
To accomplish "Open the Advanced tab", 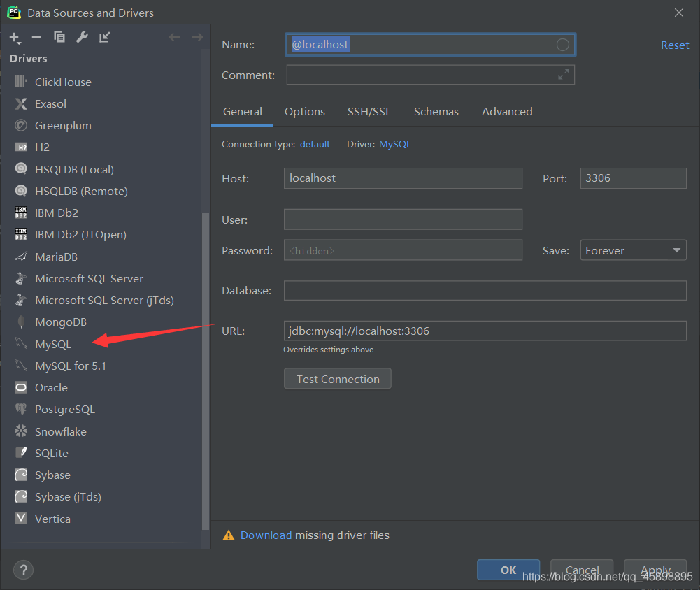I will point(507,112).
